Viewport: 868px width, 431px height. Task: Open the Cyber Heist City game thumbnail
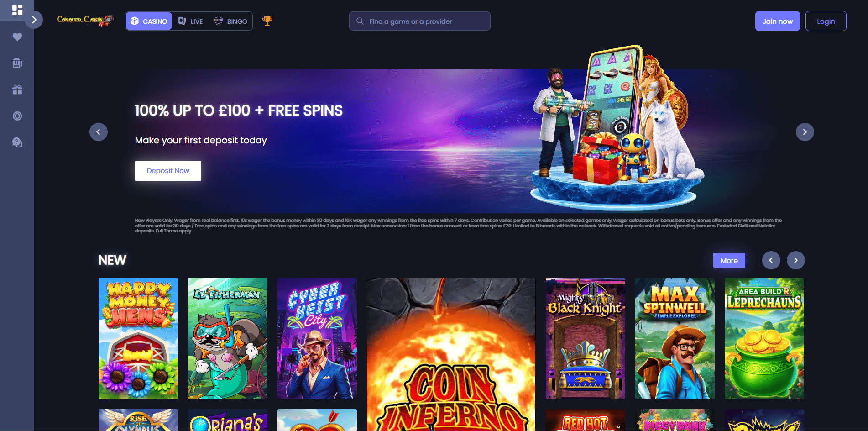[317, 338]
